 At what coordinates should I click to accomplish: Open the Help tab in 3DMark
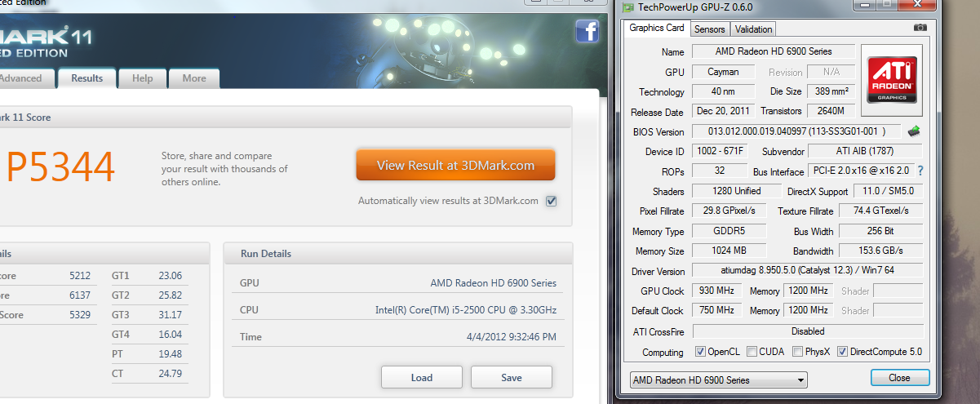pyautogui.click(x=142, y=78)
